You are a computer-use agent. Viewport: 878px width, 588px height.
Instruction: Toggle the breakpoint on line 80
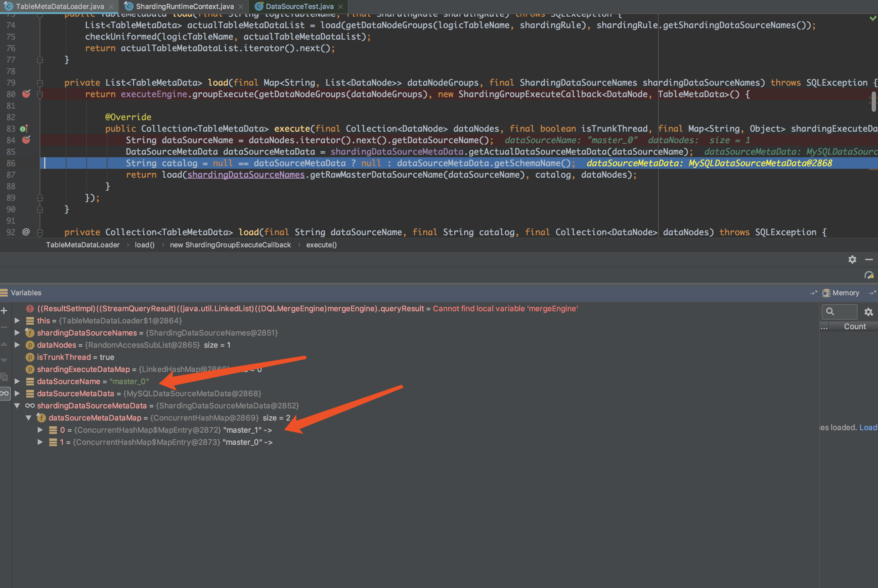(x=26, y=94)
